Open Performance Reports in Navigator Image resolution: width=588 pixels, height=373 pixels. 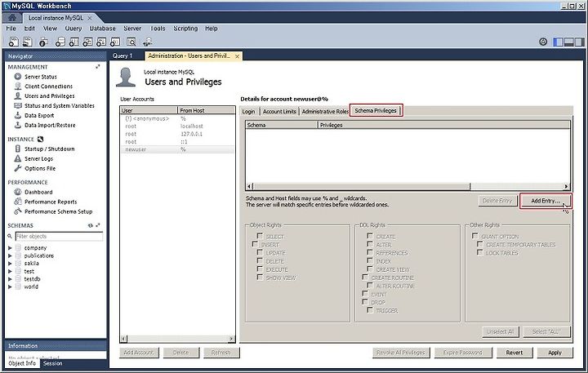pyautogui.click(x=51, y=202)
